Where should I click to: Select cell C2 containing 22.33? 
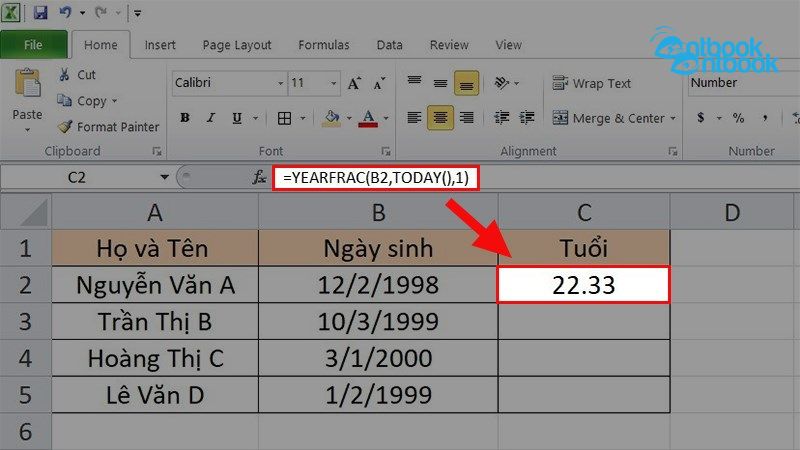coord(584,285)
